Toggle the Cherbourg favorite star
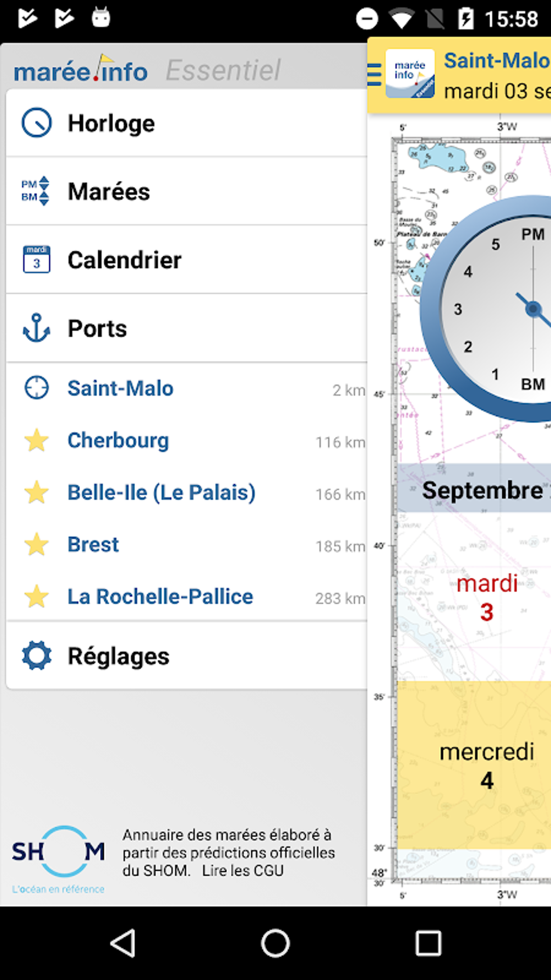 (36, 441)
